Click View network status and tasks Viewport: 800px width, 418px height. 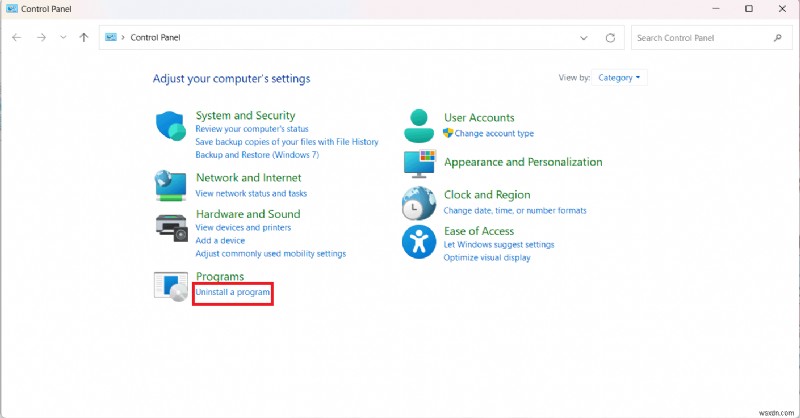pos(251,193)
